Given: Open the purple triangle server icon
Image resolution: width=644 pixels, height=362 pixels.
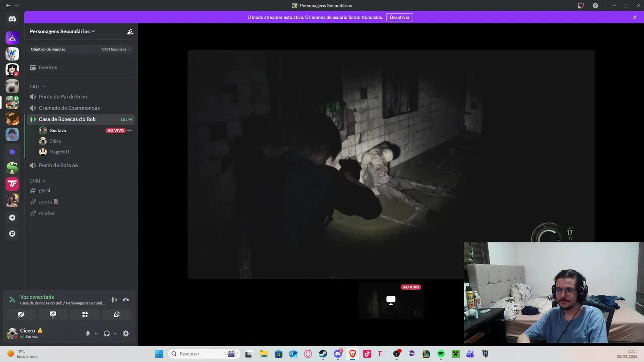Looking at the screenshot, I should click(12, 38).
